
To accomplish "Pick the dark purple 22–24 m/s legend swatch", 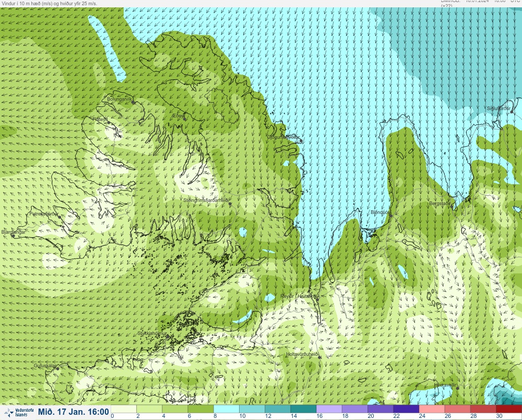I will tap(406, 409).
